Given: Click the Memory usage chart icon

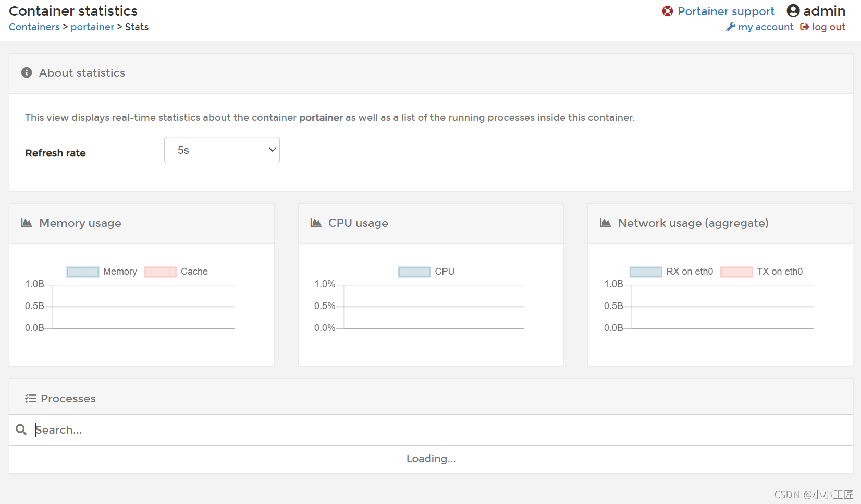Looking at the screenshot, I should [27, 223].
